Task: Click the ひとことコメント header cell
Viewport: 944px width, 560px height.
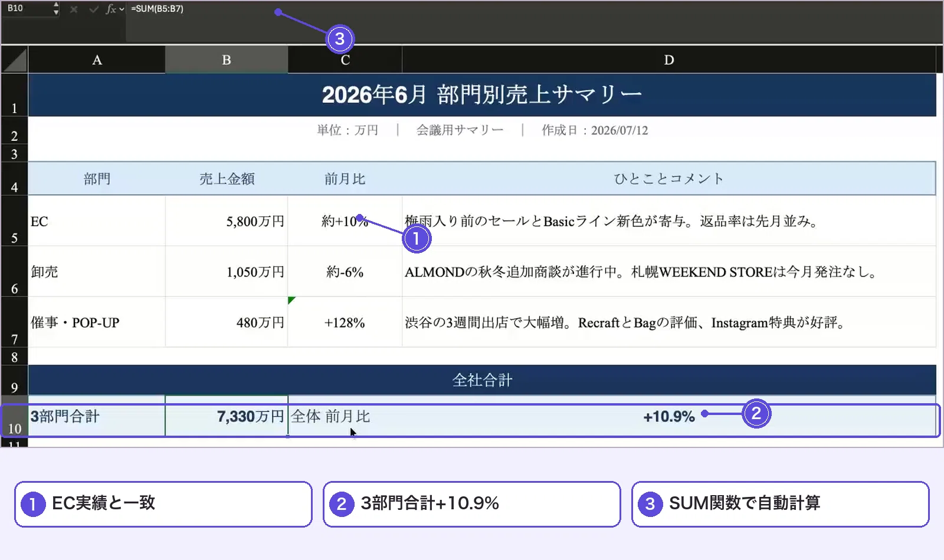Action: point(669,179)
